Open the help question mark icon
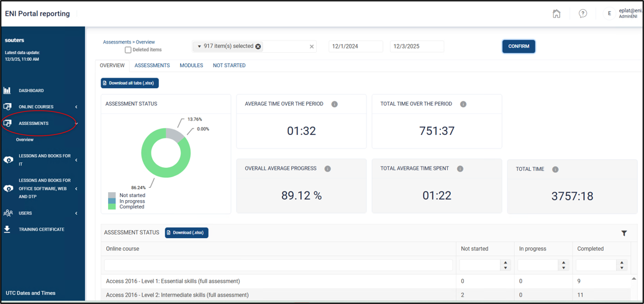The width and height of the screenshot is (644, 304). 583,14
